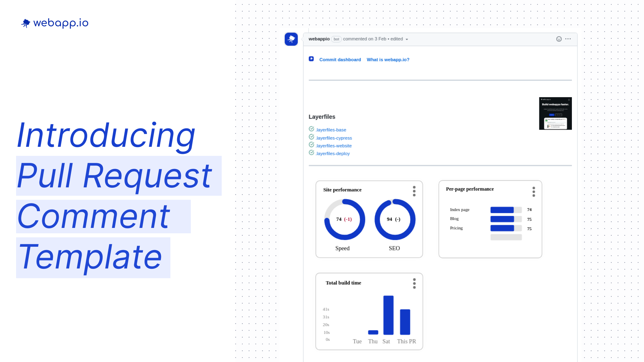Click the Sat axis label

(386, 341)
